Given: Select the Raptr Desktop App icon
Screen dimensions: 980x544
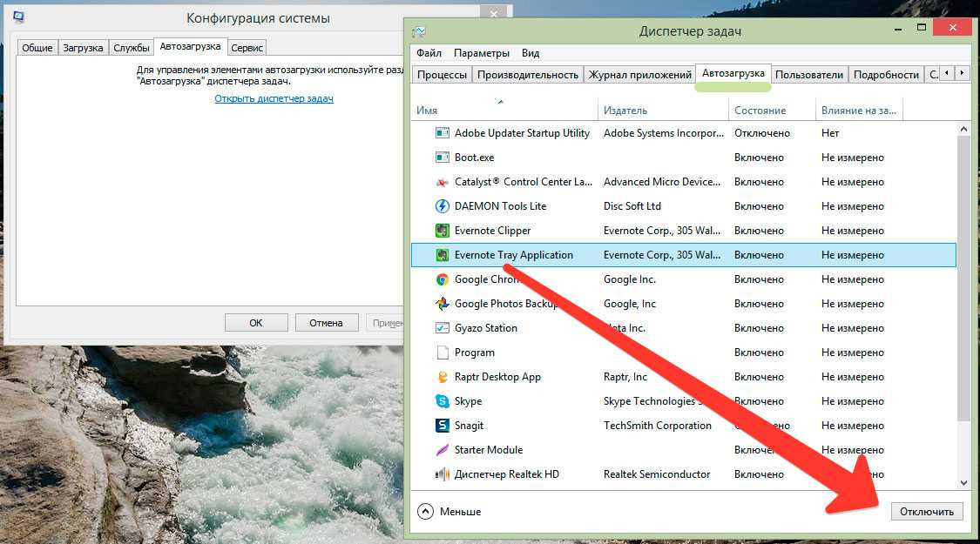Looking at the screenshot, I should pyautogui.click(x=442, y=377).
